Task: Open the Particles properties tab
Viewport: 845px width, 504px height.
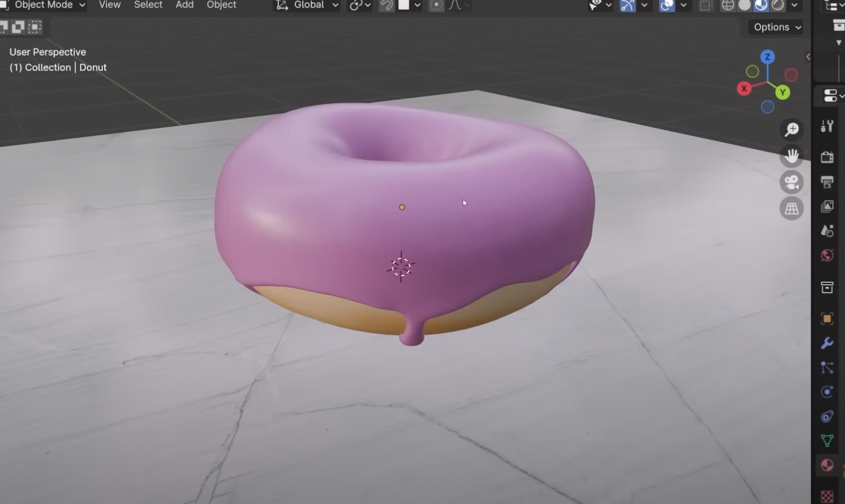Action: 827,367
